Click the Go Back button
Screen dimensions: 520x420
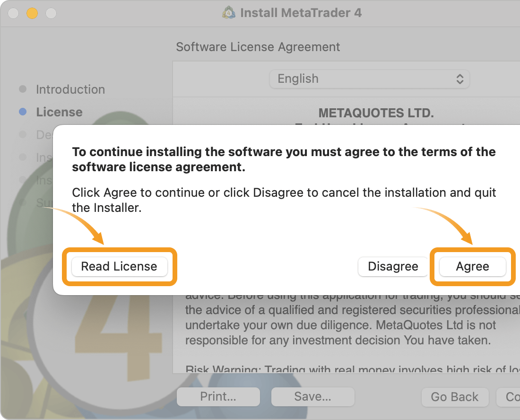tap(455, 397)
